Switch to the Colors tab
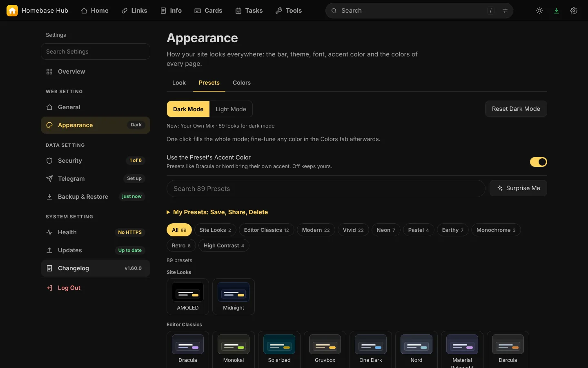 click(242, 83)
